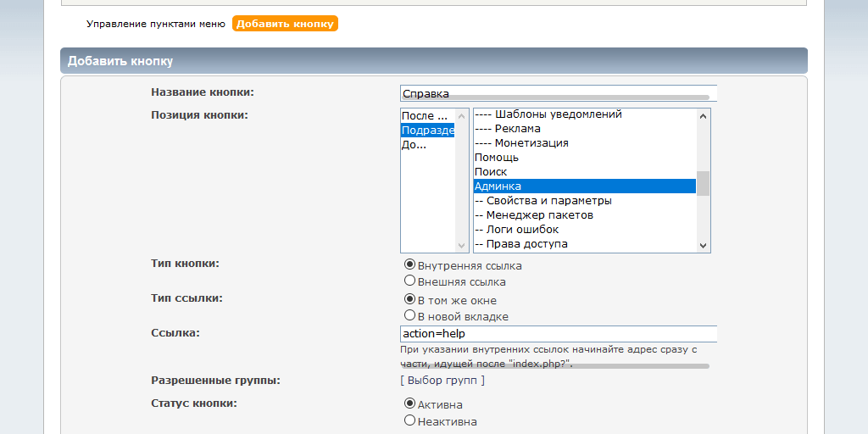Select "Подразде" position option
Screen dimensions: 868x434
(x=427, y=130)
